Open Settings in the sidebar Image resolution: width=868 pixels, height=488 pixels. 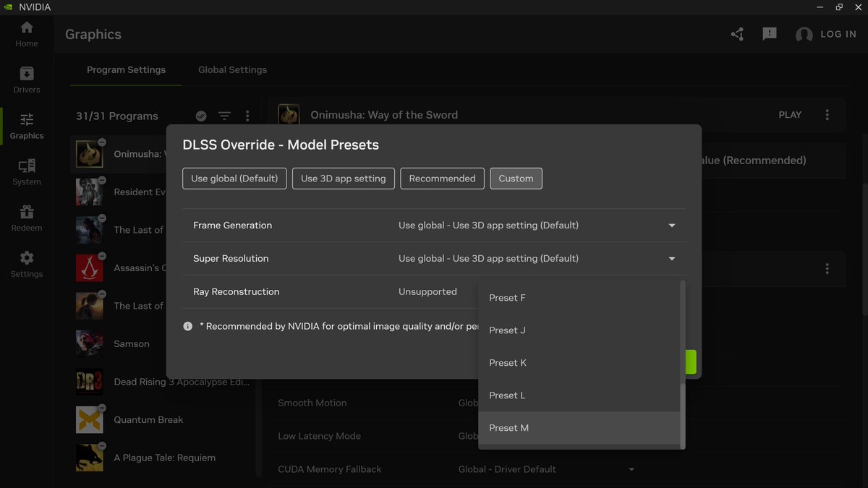27,265
